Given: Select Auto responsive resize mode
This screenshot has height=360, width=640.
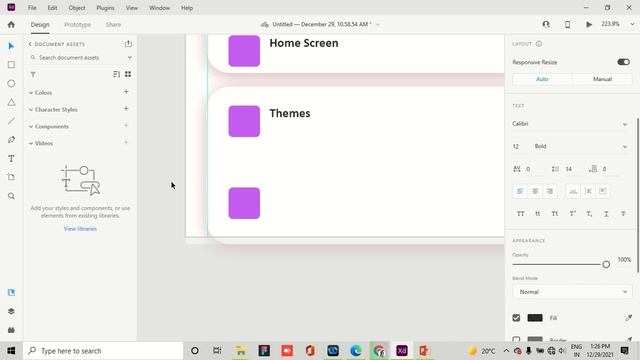Looking at the screenshot, I should 542,79.
